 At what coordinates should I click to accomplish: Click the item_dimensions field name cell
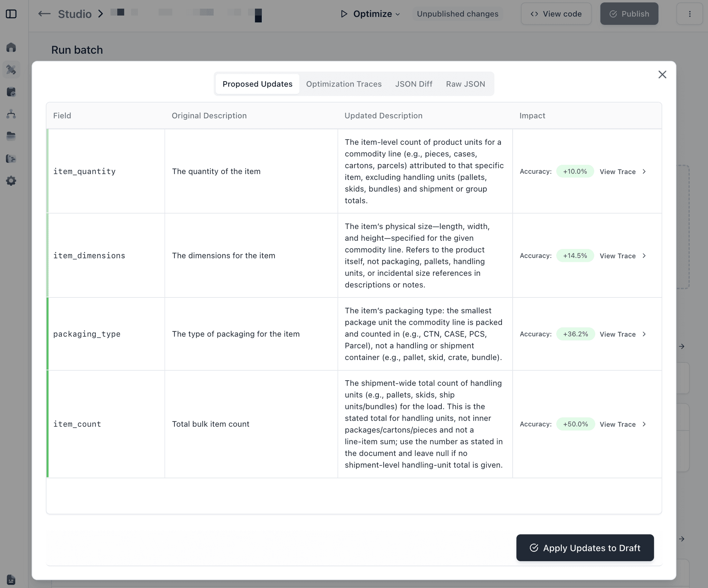click(x=89, y=256)
